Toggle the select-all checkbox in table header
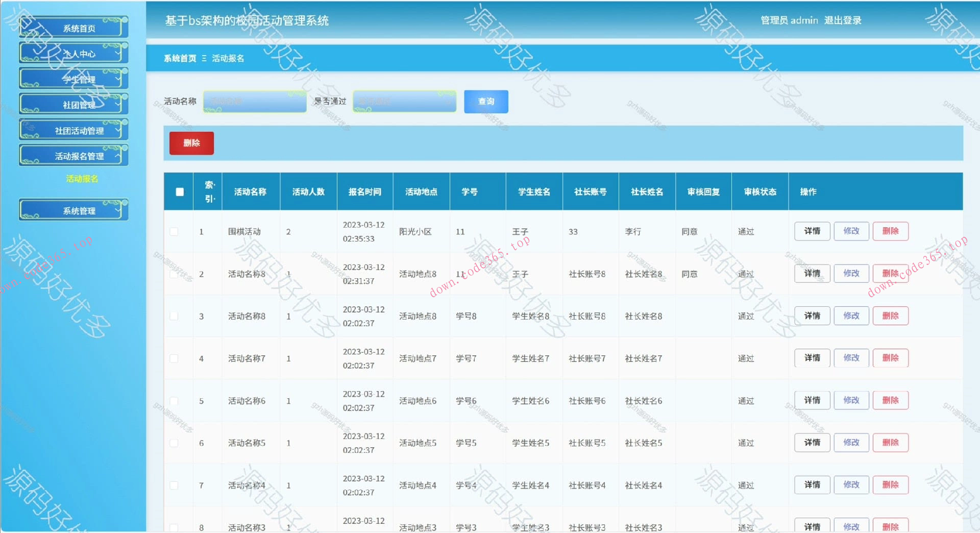The width and height of the screenshot is (980, 533). coord(178,191)
